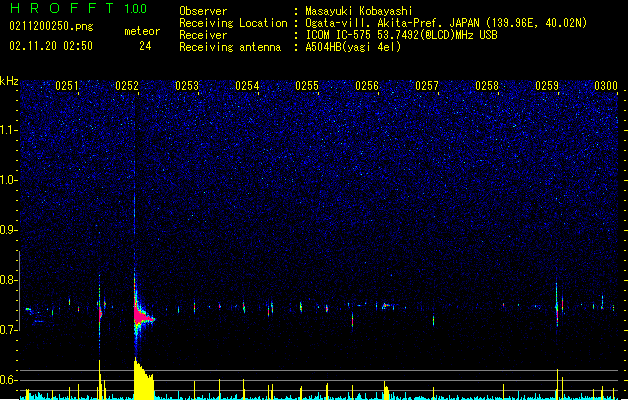Click the 1.1 kHz axis label
The width and height of the screenshot is (629, 400).
(8, 130)
